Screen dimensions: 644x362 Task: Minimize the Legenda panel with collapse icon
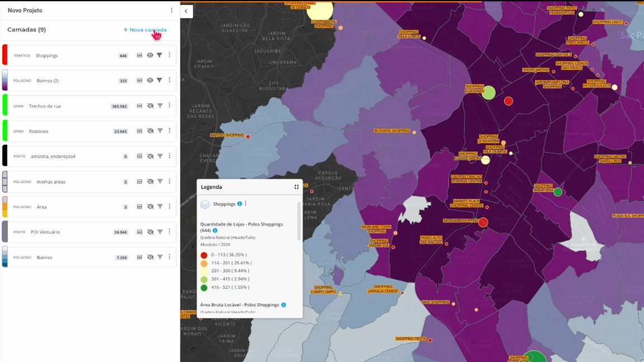296,187
